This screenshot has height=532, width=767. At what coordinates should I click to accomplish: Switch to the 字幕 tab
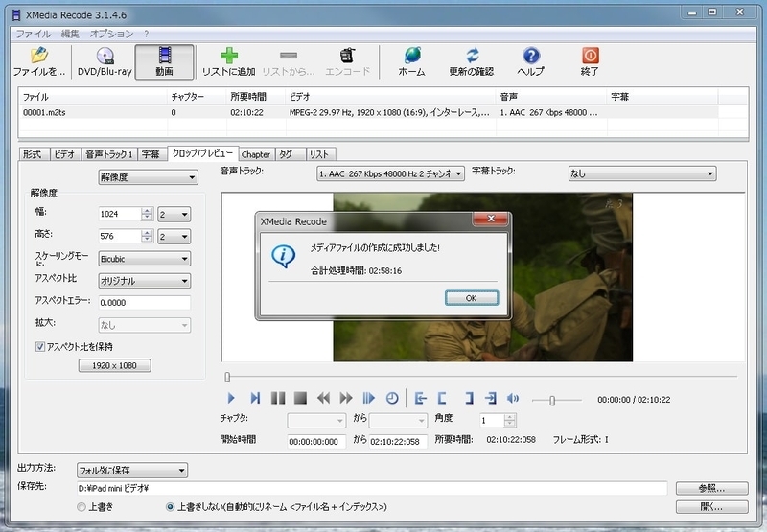(151, 154)
